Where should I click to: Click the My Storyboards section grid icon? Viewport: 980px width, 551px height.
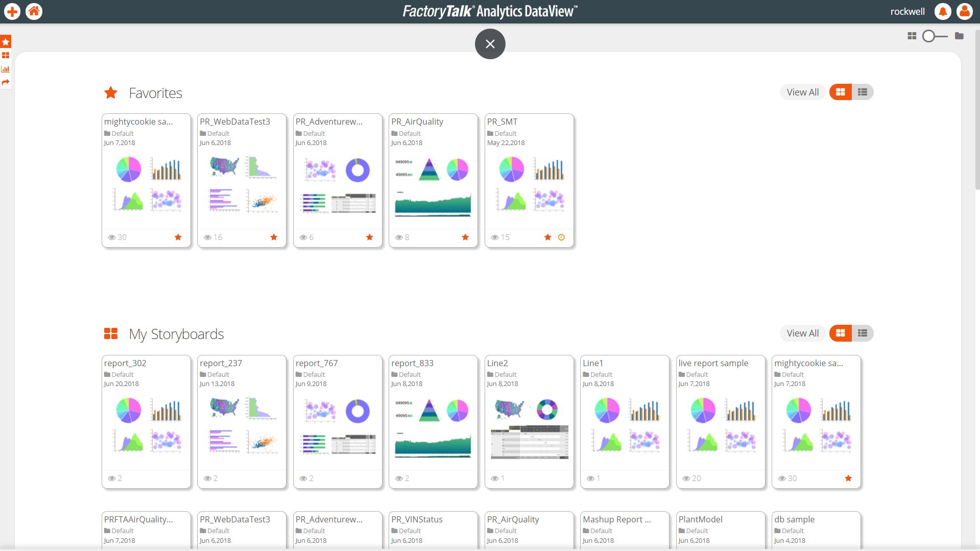click(111, 333)
